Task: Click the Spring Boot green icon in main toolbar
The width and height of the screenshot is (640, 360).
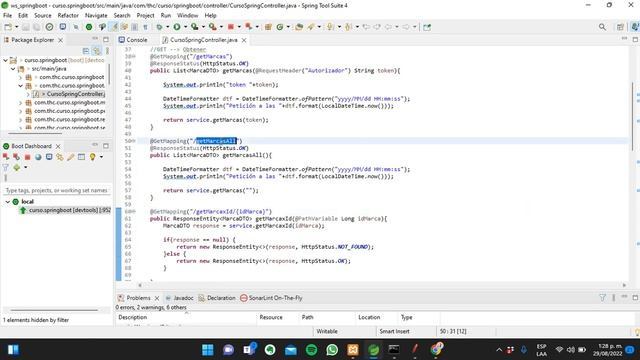Action: (x=89, y=27)
